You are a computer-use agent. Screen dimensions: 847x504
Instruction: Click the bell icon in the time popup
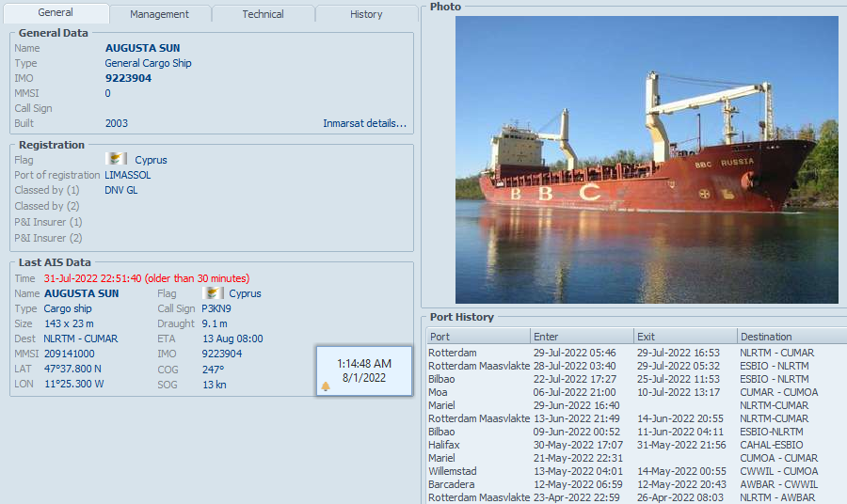[326, 386]
